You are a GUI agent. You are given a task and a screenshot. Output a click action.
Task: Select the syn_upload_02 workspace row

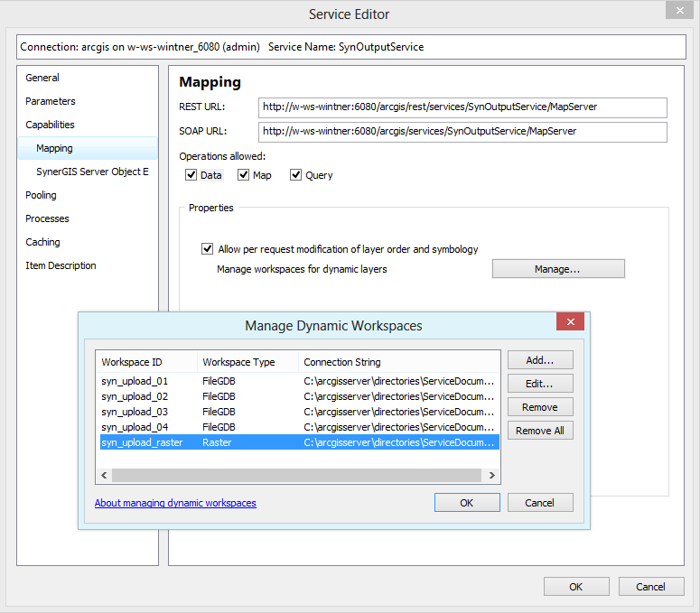pyautogui.click(x=299, y=396)
